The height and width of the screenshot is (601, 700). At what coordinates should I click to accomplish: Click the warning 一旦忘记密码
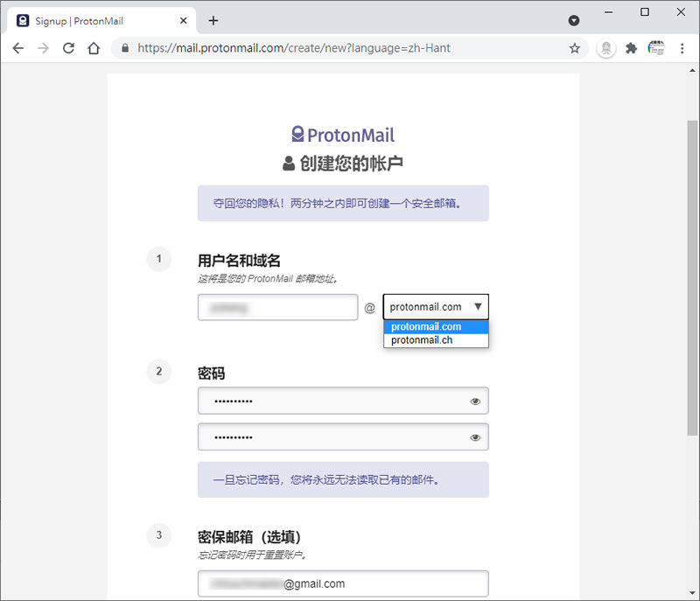point(343,479)
